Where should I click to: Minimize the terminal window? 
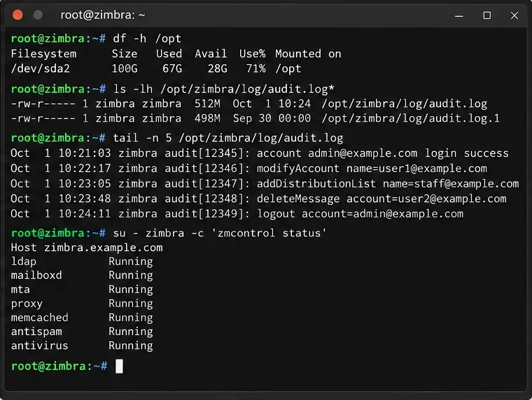point(458,15)
